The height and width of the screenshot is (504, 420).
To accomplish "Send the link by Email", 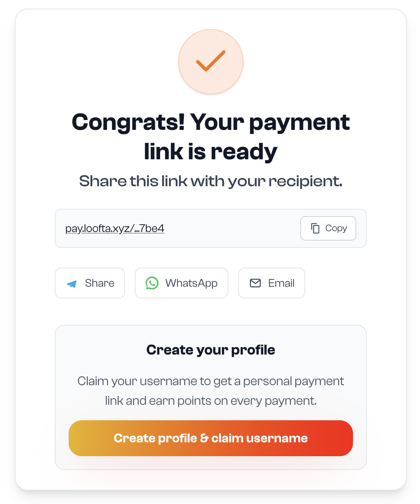I will (x=271, y=283).
